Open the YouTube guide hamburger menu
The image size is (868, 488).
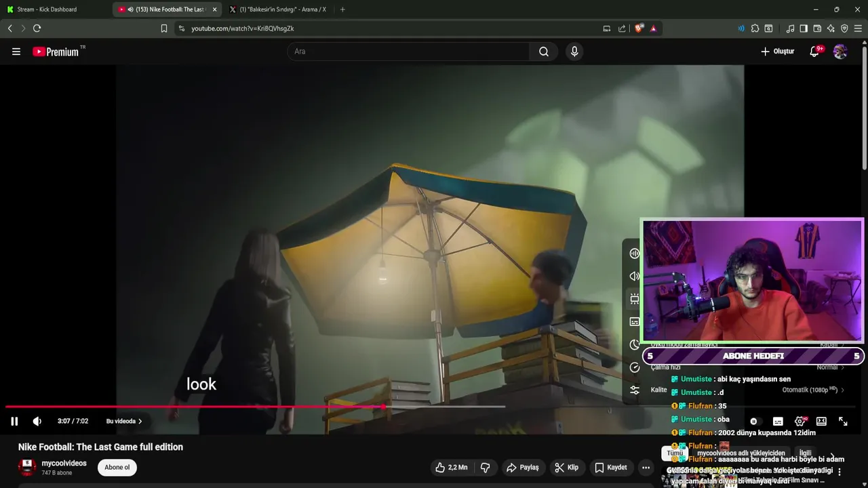(16, 52)
